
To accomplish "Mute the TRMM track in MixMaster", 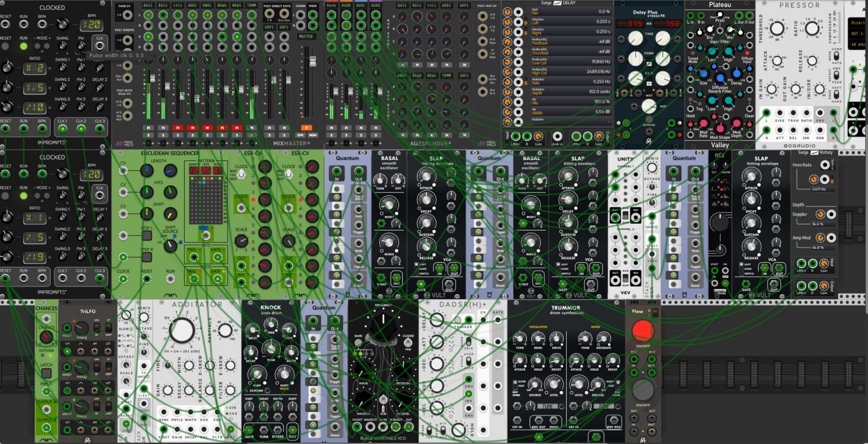I will click(x=251, y=128).
